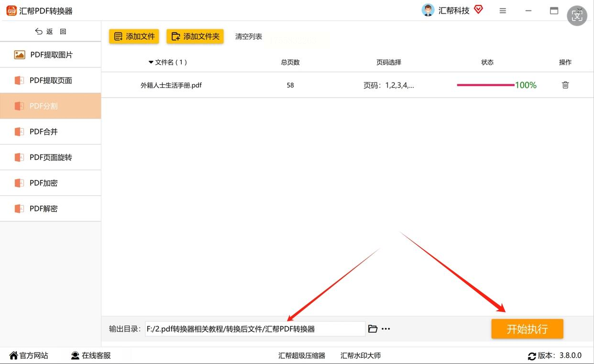The width and height of the screenshot is (594, 364).
Task: Click the home icon beside 官方网站
Action: pos(13,355)
